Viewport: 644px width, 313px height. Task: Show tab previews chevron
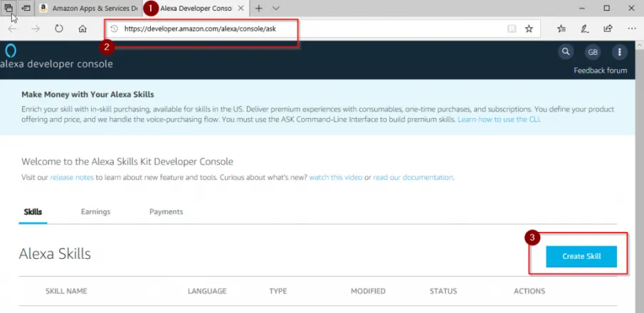tap(276, 9)
